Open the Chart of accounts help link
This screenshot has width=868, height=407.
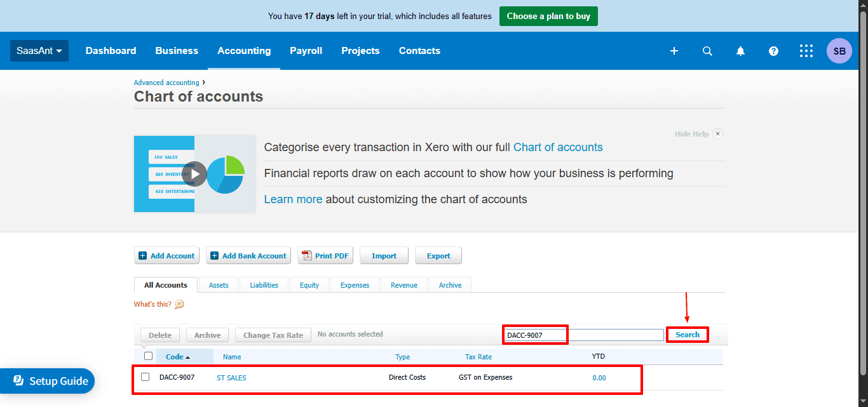pos(558,147)
